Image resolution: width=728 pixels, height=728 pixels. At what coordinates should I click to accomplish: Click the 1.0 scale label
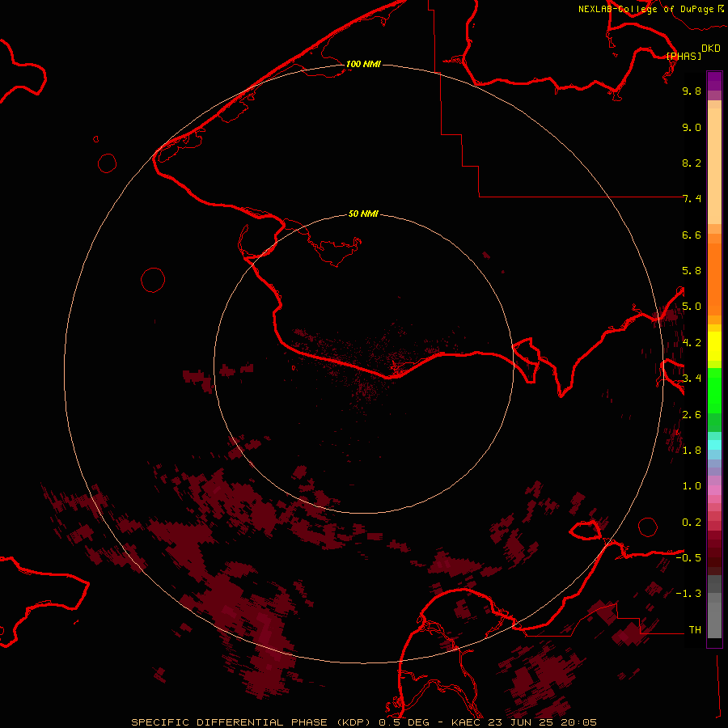click(692, 486)
